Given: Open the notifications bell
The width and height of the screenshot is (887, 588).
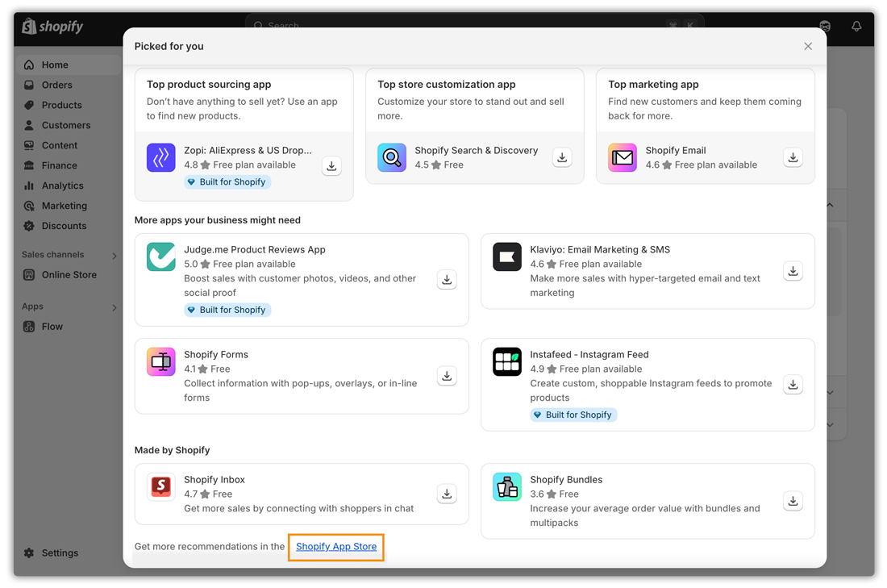Looking at the screenshot, I should pyautogui.click(x=856, y=26).
